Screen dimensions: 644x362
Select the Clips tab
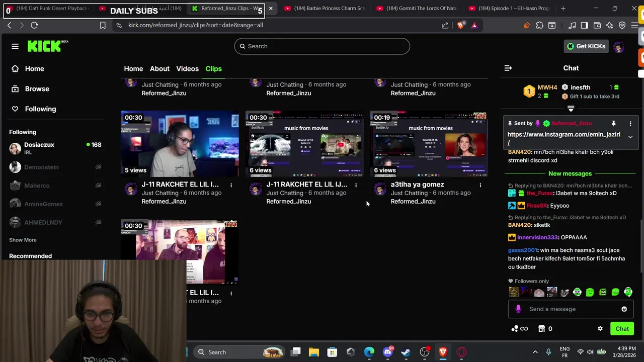(x=213, y=68)
